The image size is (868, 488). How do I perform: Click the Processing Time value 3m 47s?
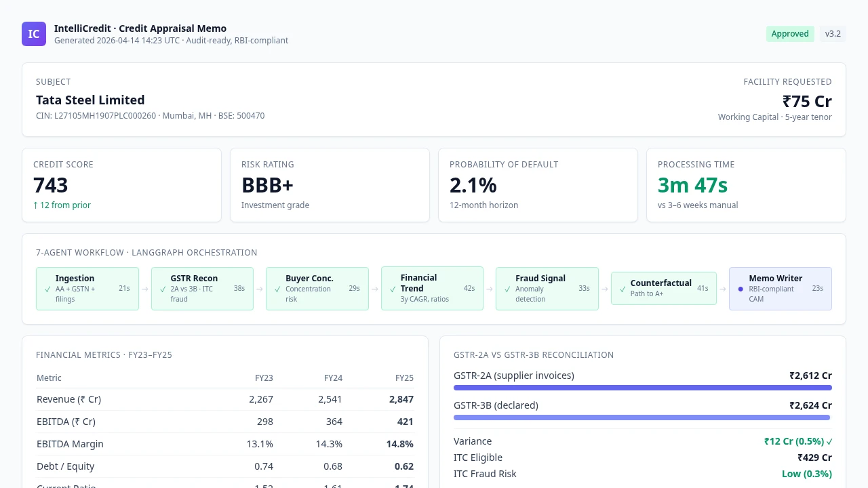point(692,185)
